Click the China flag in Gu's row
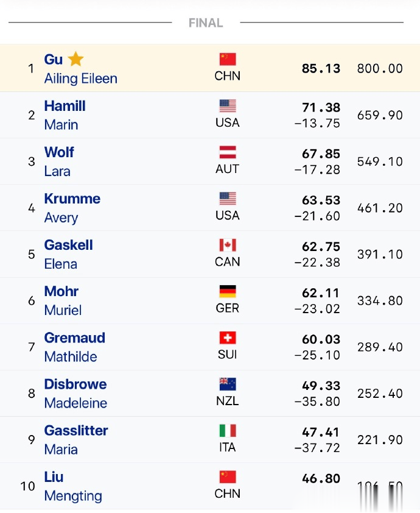The height and width of the screenshot is (513, 420). [x=228, y=59]
